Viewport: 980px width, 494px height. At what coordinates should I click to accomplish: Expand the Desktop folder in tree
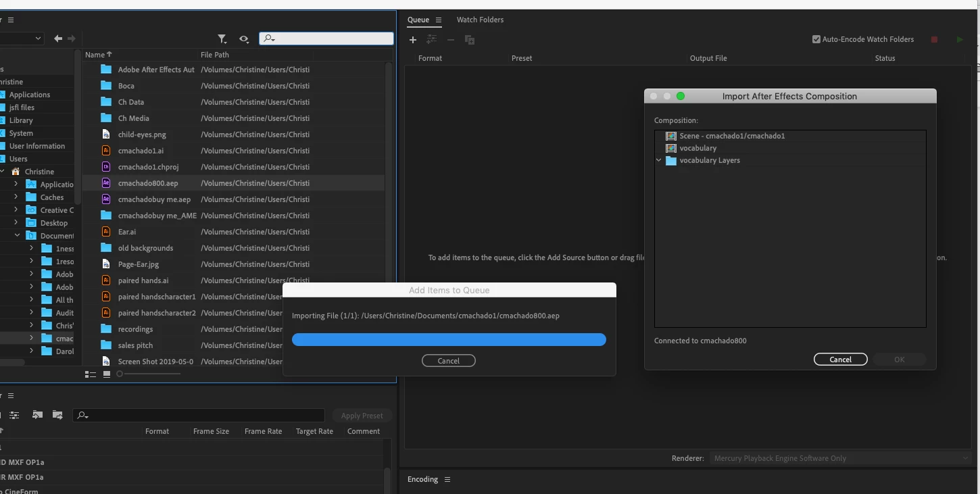16,223
